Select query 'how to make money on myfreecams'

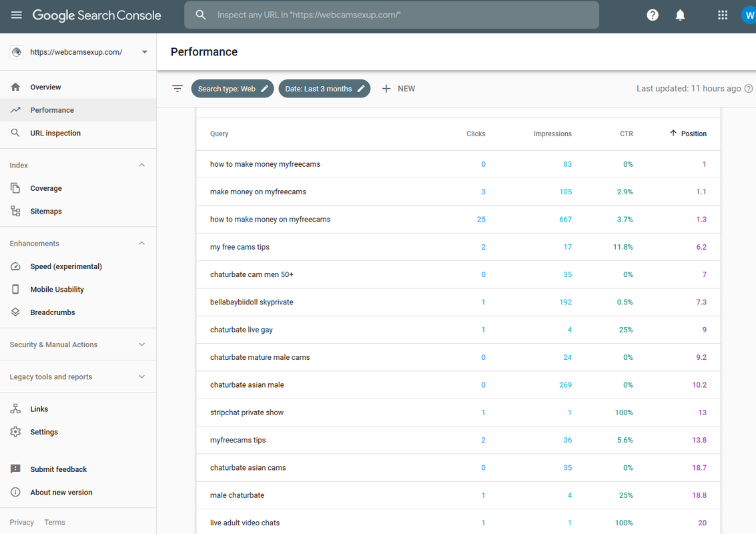pos(458,219)
